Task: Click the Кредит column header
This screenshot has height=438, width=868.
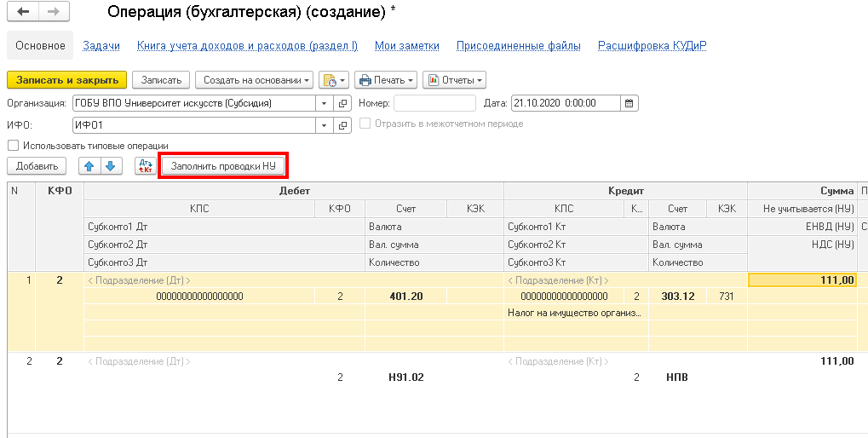Action: (625, 191)
